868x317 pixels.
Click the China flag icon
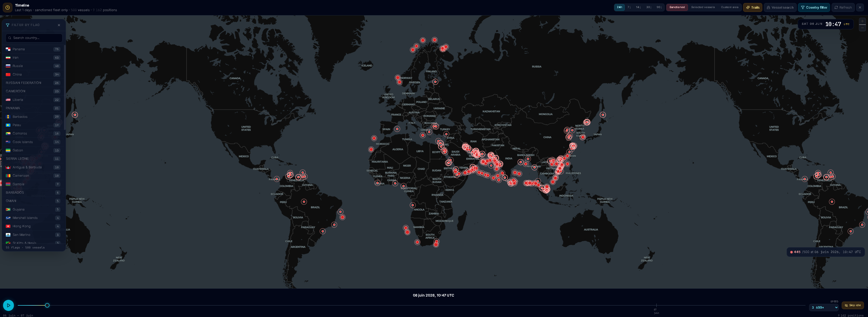tap(8, 75)
